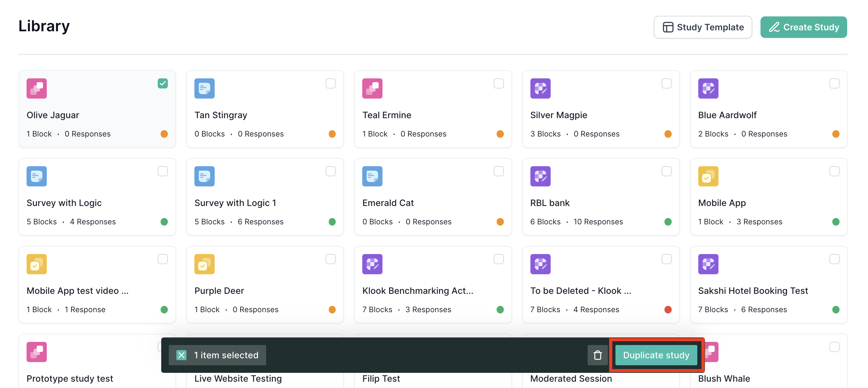Open the Silver Magpie study title

(558, 115)
